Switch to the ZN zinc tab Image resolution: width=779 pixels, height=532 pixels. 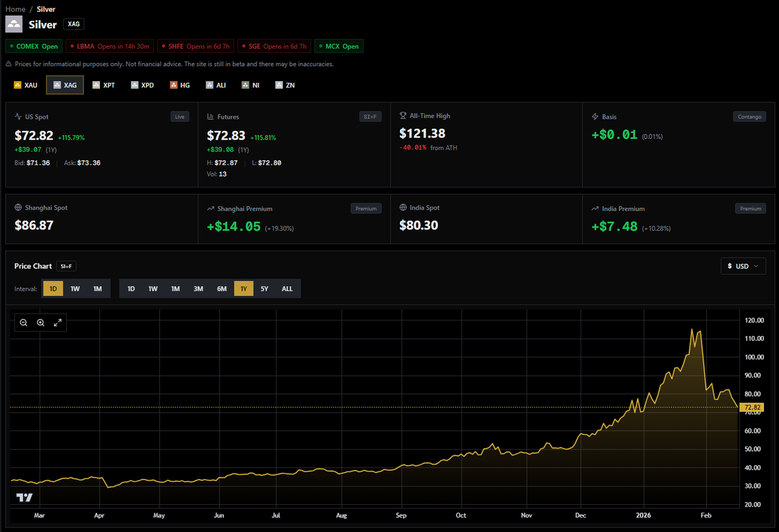coord(285,85)
